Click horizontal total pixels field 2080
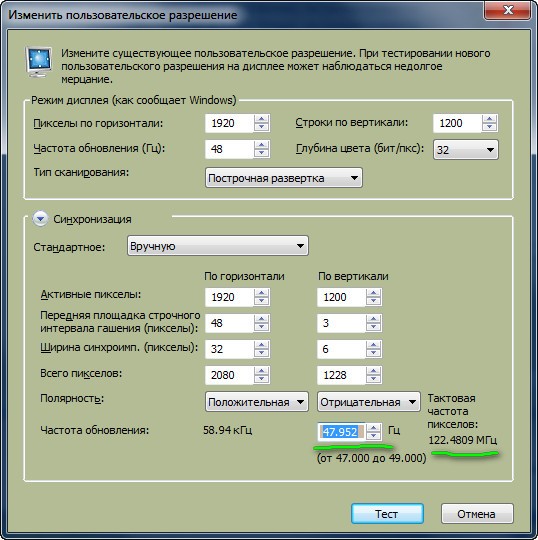This screenshot has height=540, width=538. coord(229,375)
